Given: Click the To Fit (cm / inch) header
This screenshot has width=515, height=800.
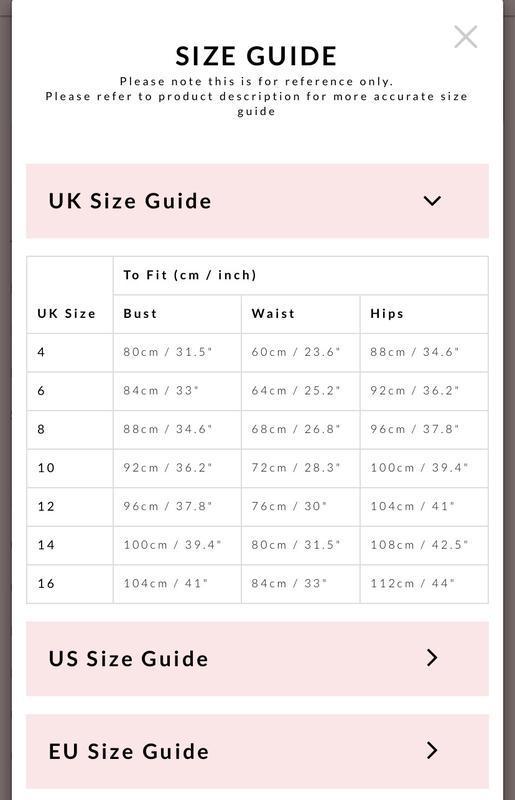Looking at the screenshot, I should (x=190, y=275).
